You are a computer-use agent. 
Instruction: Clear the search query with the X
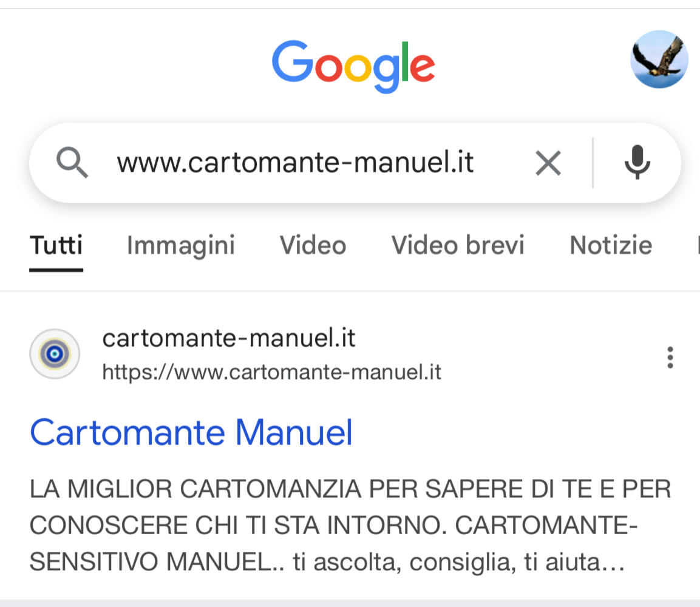click(548, 163)
